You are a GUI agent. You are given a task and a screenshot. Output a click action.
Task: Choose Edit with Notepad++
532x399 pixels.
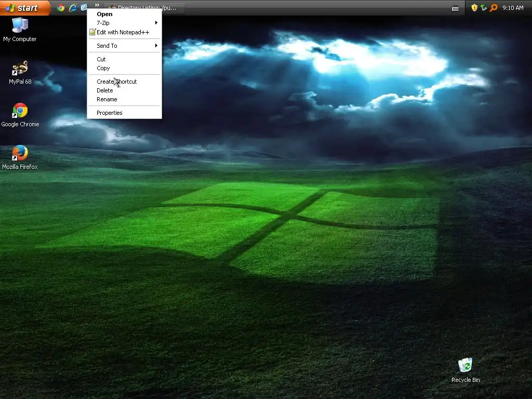click(x=124, y=32)
